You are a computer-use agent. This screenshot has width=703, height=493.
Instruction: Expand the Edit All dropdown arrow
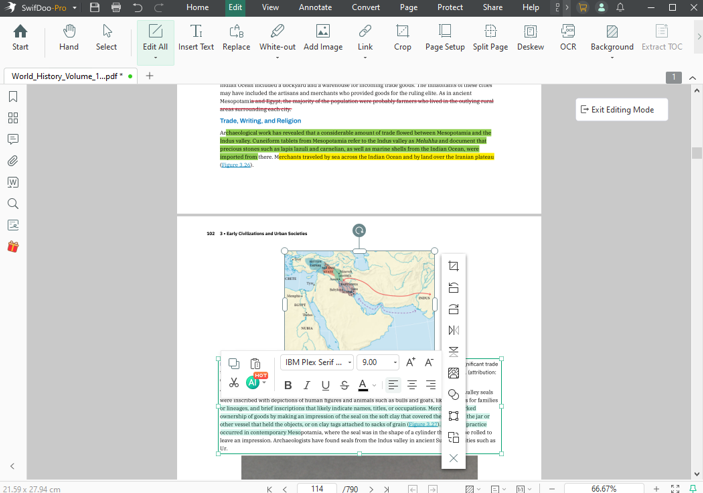point(155,58)
